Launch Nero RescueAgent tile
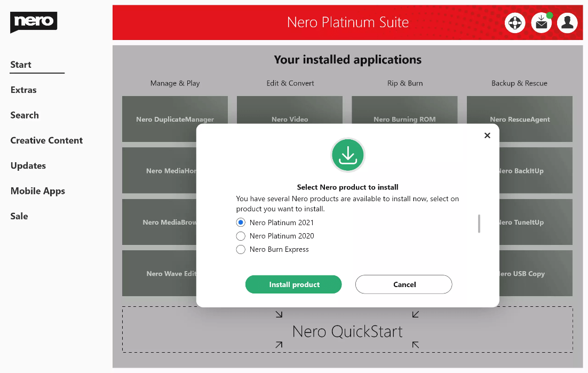The width and height of the screenshot is (588, 373). [x=519, y=119]
